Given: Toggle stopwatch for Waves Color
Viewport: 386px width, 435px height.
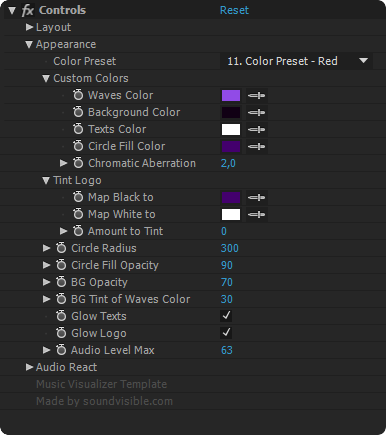Looking at the screenshot, I should point(78,95).
